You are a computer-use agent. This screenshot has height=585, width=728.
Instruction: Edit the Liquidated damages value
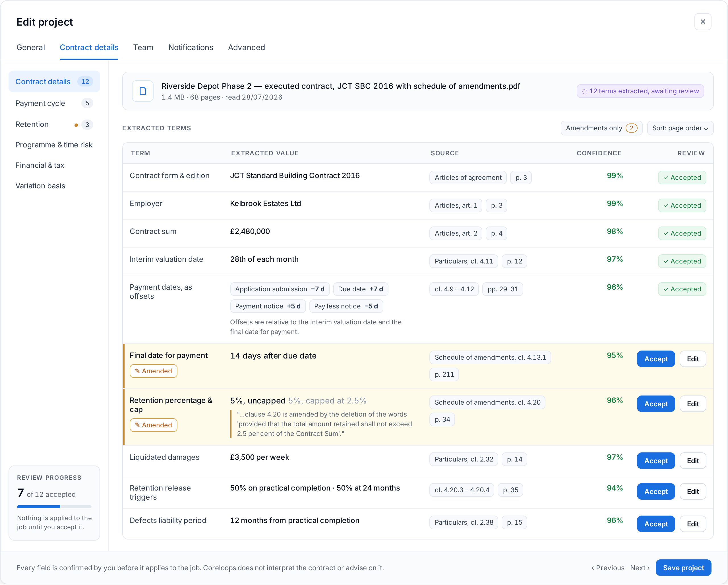click(x=692, y=461)
